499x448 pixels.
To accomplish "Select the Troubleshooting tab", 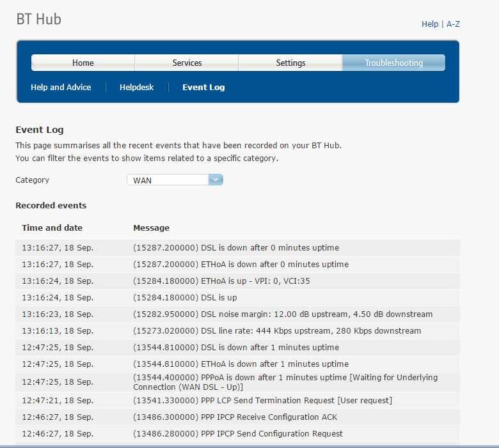I will pyautogui.click(x=393, y=63).
